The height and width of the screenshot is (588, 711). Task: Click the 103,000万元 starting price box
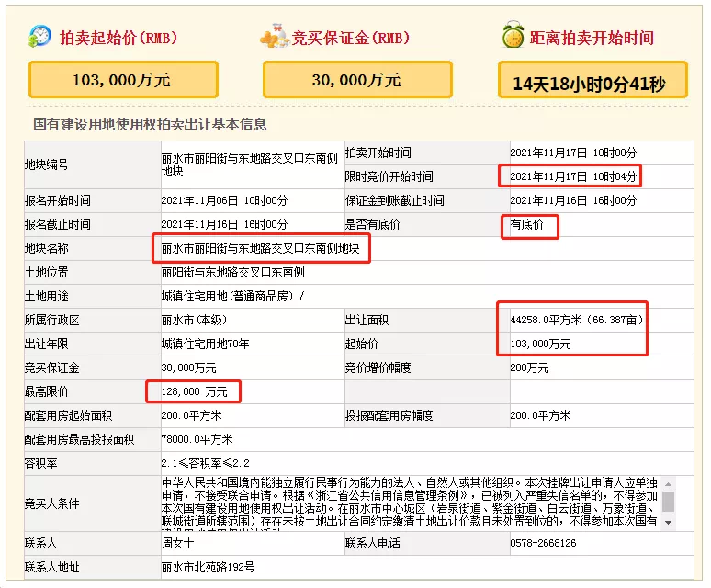123,80
